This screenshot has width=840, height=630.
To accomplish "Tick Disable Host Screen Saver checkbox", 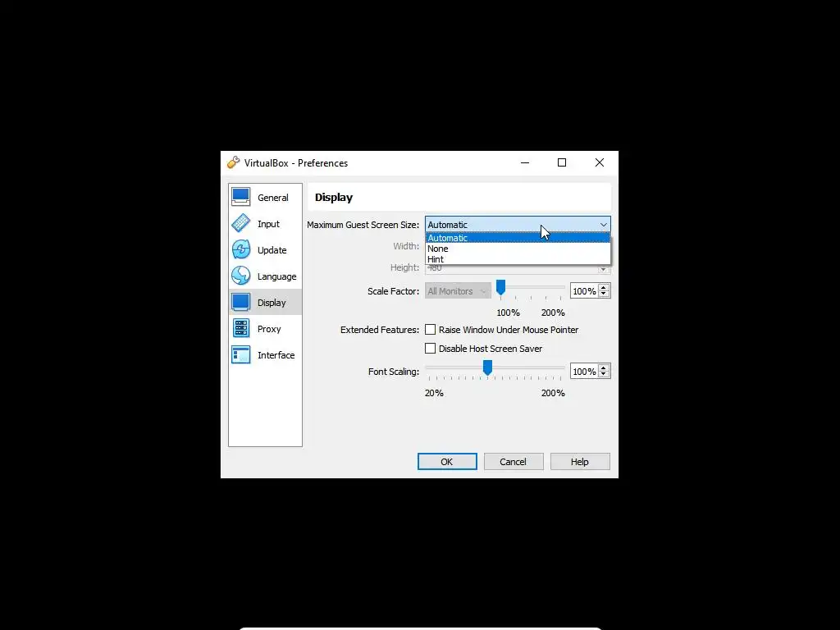I will pyautogui.click(x=430, y=348).
